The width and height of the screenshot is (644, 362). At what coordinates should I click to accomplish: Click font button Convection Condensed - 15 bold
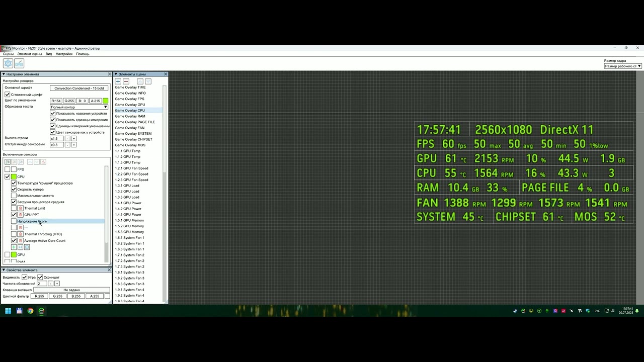pyautogui.click(x=79, y=88)
